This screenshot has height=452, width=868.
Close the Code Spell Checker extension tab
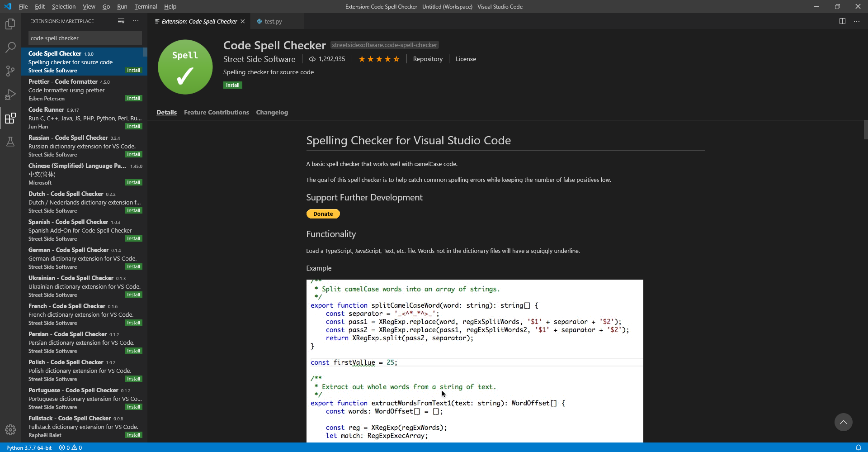[243, 21]
